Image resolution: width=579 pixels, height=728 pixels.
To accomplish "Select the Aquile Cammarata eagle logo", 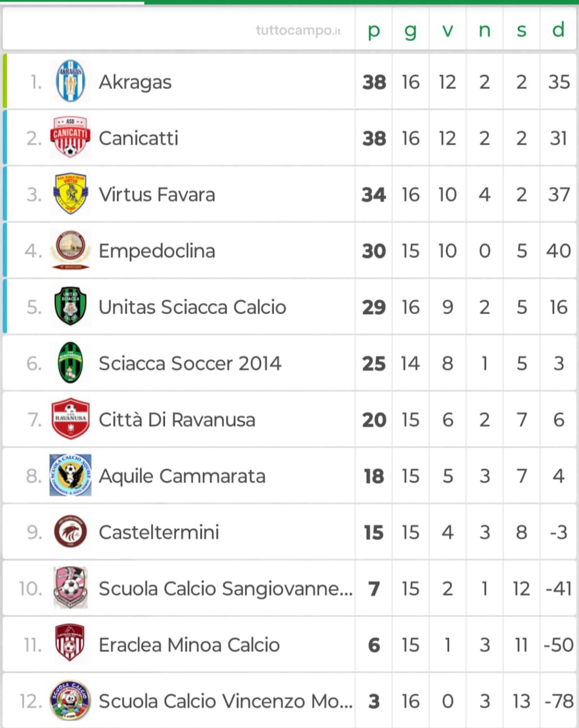I will tap(70, 475).
